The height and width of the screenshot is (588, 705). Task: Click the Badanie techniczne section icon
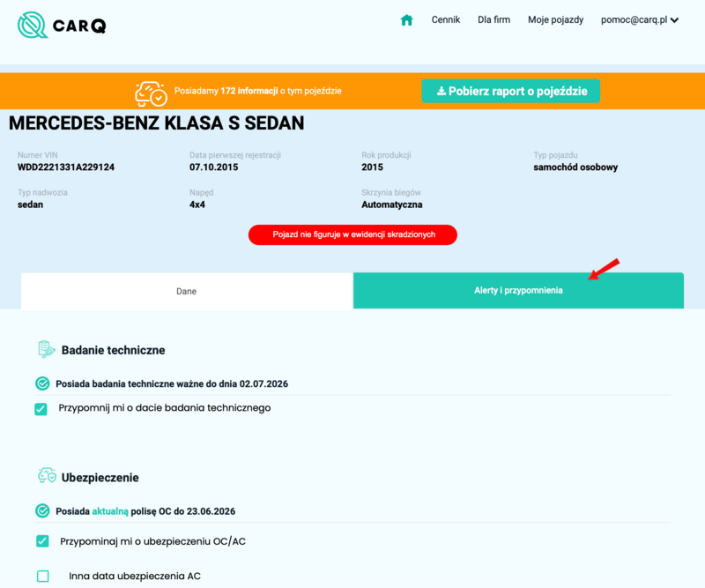point(47,349)
